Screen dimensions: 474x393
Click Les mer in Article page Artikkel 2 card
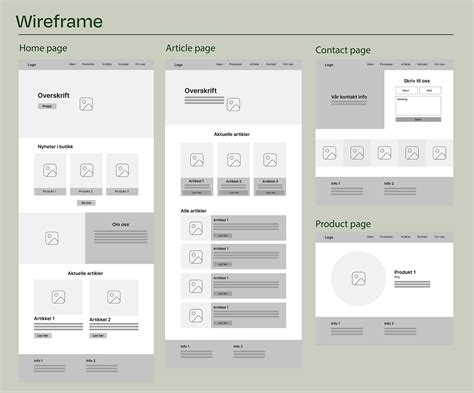[x=234, y=193]
